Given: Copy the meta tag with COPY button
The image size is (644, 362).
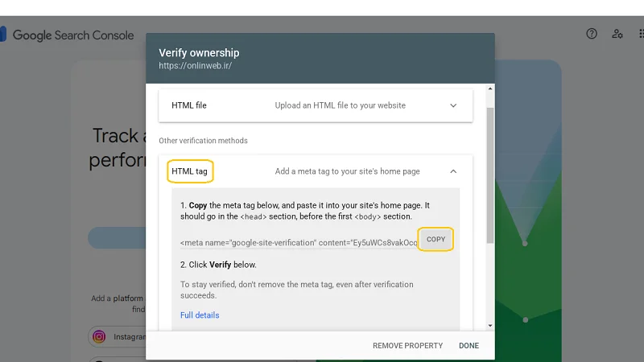Looking at the screenshot, I should (x=436, y=239).
